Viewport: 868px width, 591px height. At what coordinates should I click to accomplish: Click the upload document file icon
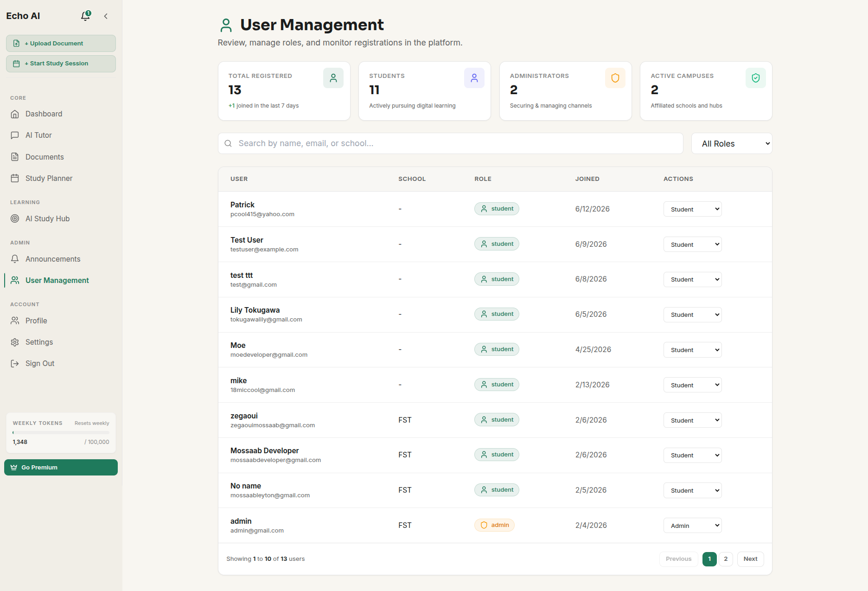(16, 44)
